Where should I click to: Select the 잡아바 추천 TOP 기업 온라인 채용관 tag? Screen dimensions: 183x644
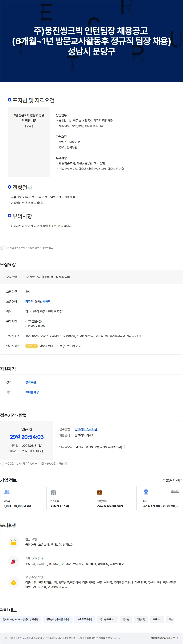tap(21, 619)
